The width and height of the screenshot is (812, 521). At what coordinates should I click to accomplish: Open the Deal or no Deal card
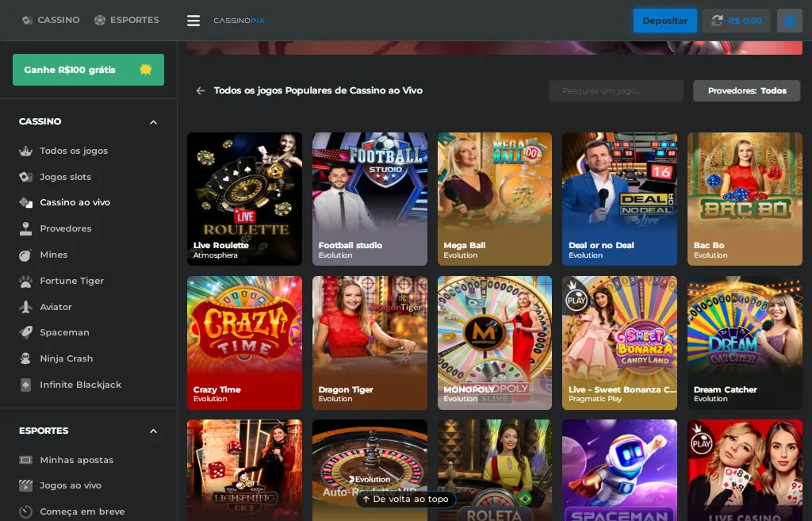(x=620, y=199)
